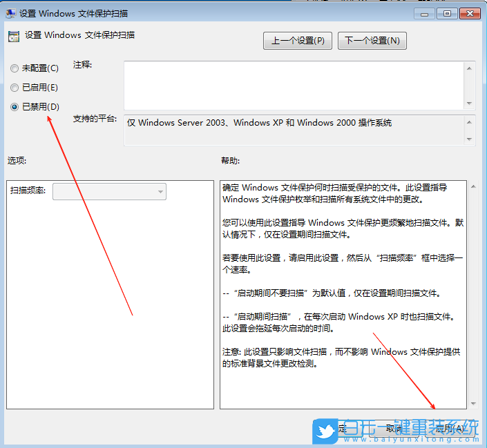This screenshot has width=487, height=448.
Task: Click the 选项: label
Action: (x=17, y=161)
